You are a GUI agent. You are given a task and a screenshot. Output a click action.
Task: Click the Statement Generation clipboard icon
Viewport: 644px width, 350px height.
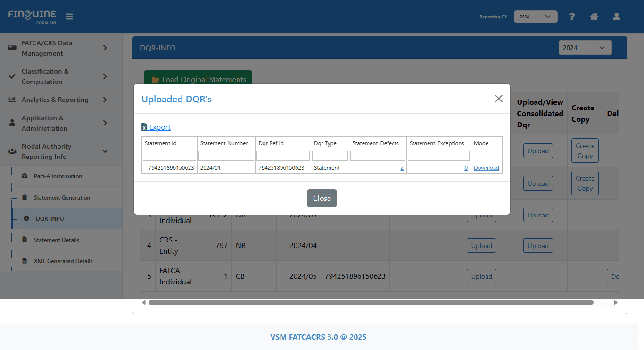(25, 198)
